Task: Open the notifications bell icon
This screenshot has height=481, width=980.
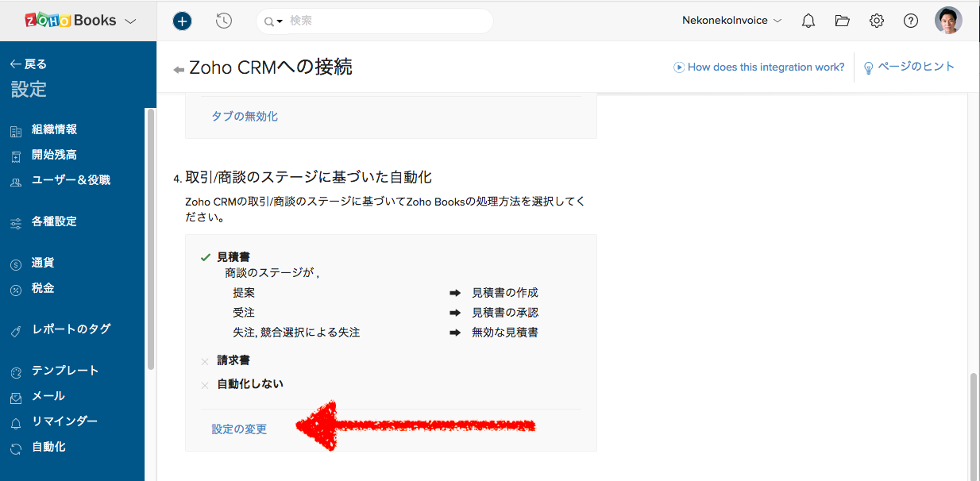Action: (x=808, y=21)
